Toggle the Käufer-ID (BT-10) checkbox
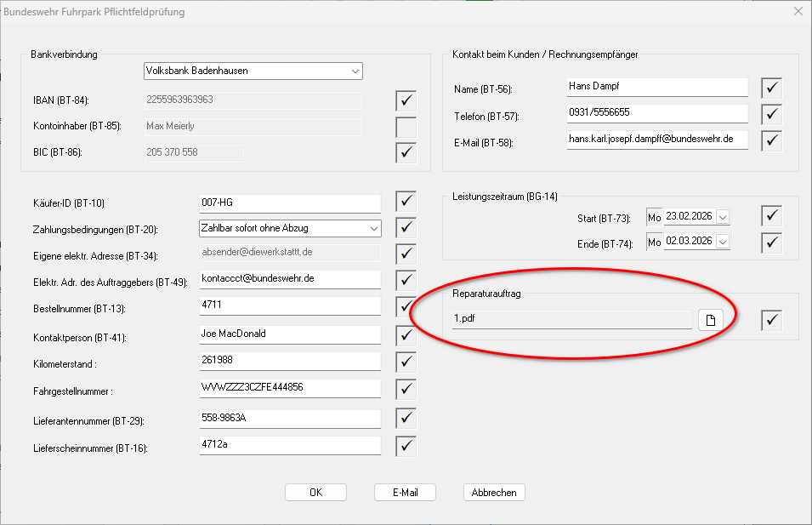Viewport: 812px width, 525px height. click(x=406, y=203)
